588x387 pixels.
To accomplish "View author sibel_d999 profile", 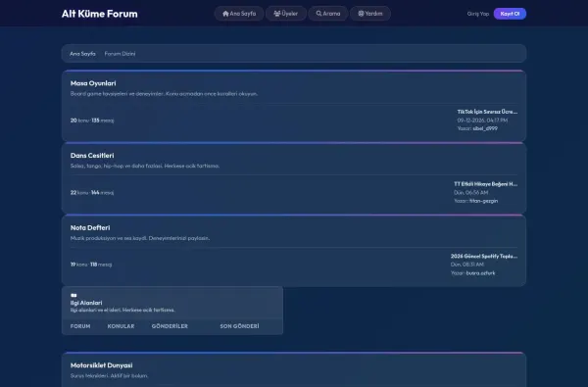I will click(485, 128).
